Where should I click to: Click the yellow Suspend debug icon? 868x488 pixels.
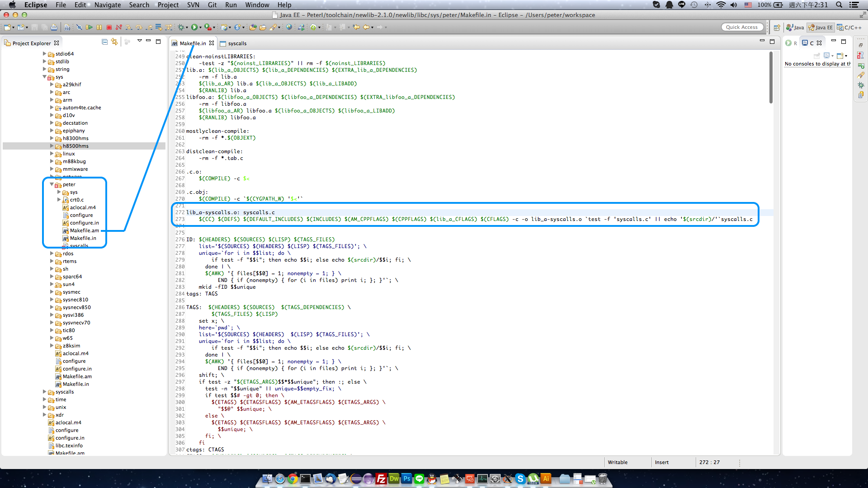point(99,28)
